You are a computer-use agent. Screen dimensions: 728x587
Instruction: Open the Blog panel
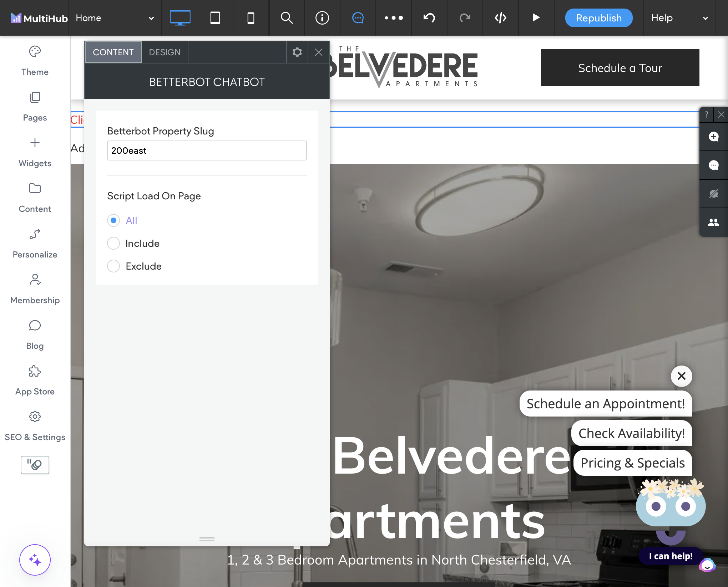pyautogui.click(x=35, y=335)
